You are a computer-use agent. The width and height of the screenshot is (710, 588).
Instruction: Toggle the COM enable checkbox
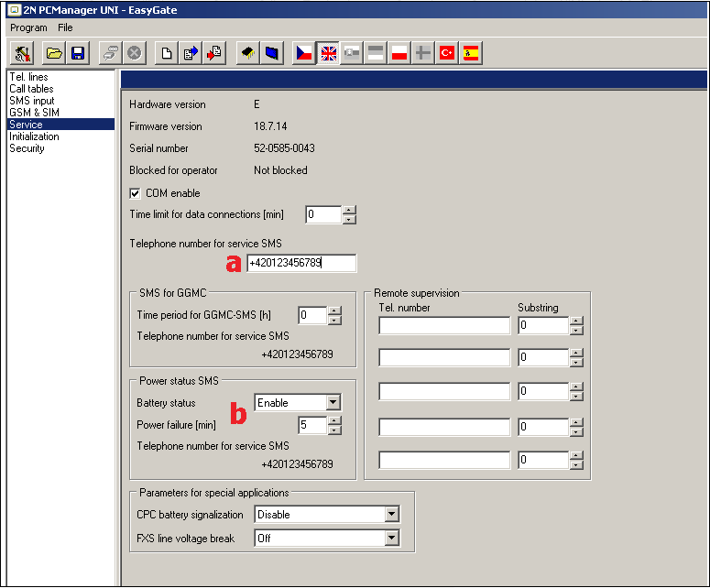click(135, 194)
